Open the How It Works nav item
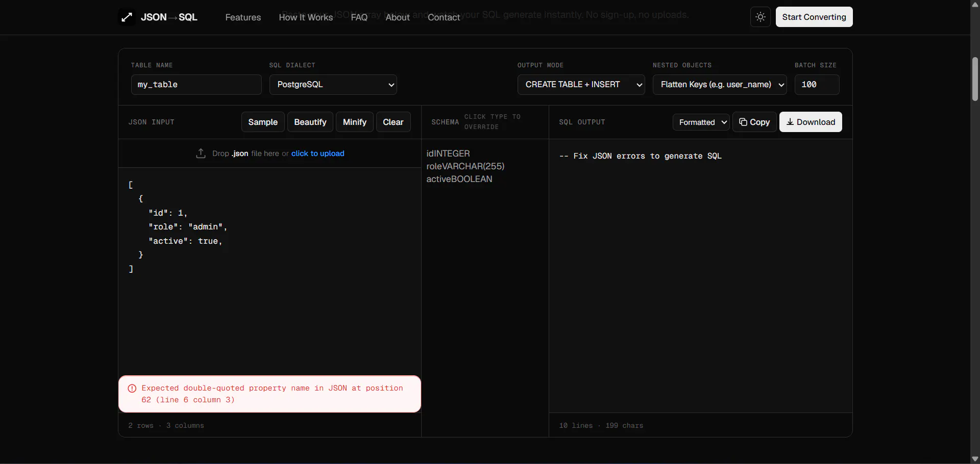The height and width of the screenshot is (464, 980). point(306,17)
